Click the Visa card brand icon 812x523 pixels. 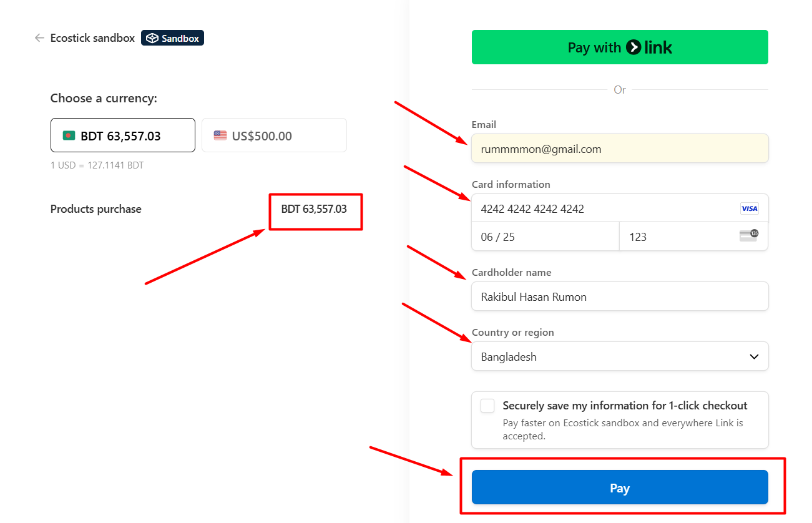click(x=749, y=208)
